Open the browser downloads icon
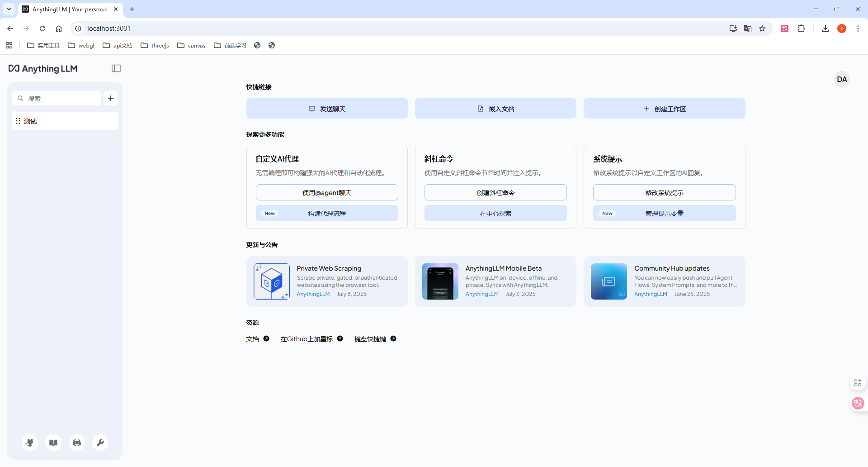The width and height of the screenshot is (868, 467). point(825,29)
